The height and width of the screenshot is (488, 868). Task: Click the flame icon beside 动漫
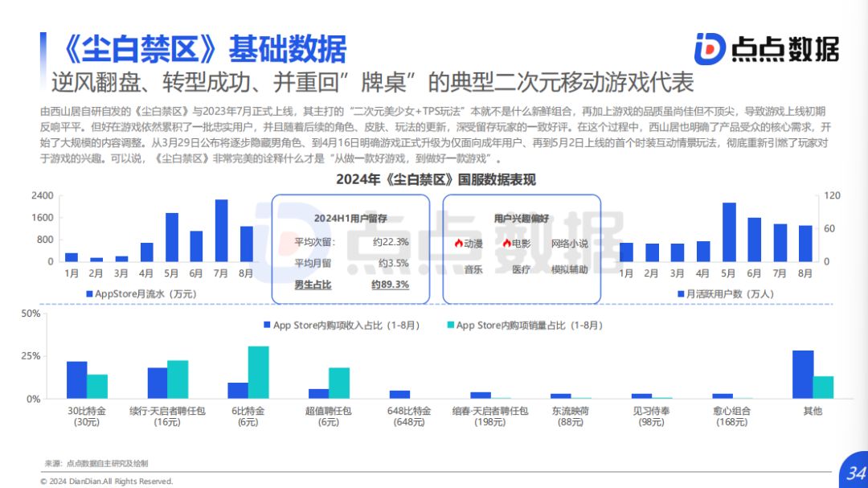[x=458, y=243]
